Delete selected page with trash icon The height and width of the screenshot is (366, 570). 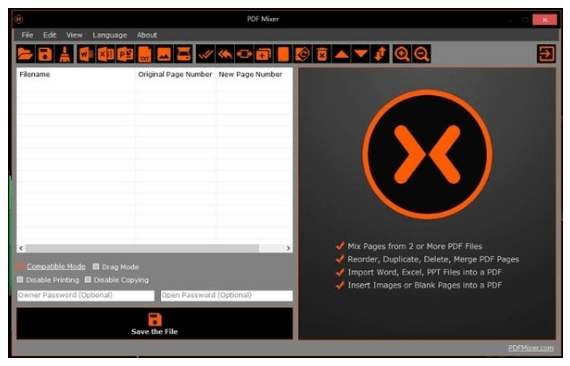tap(322, 54)
